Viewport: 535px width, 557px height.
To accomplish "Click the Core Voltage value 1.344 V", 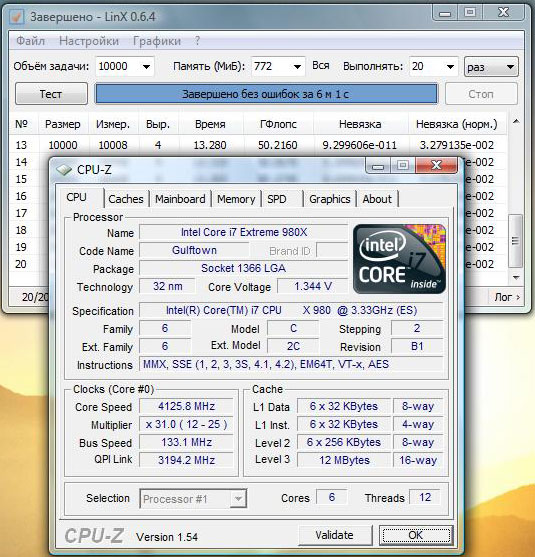I will [x=313, y=286].
